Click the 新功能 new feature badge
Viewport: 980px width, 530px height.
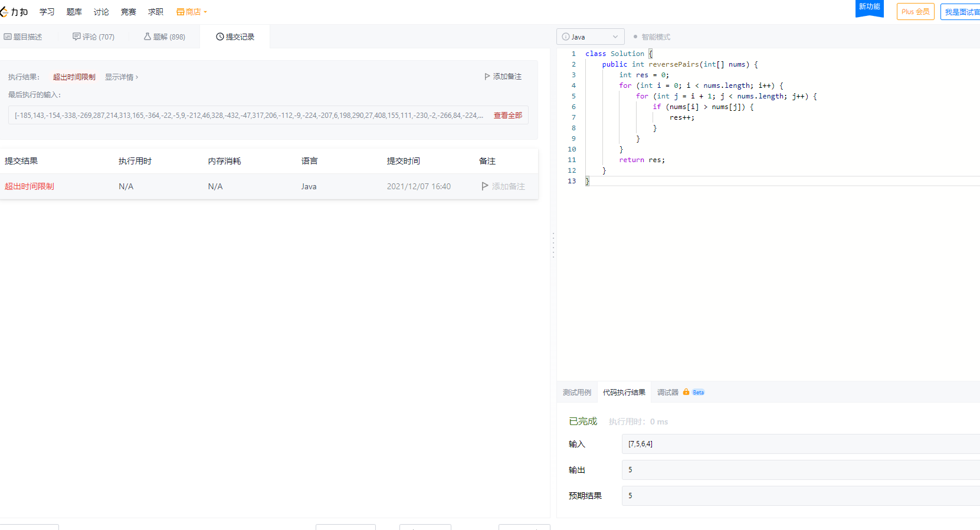(869, 8)
